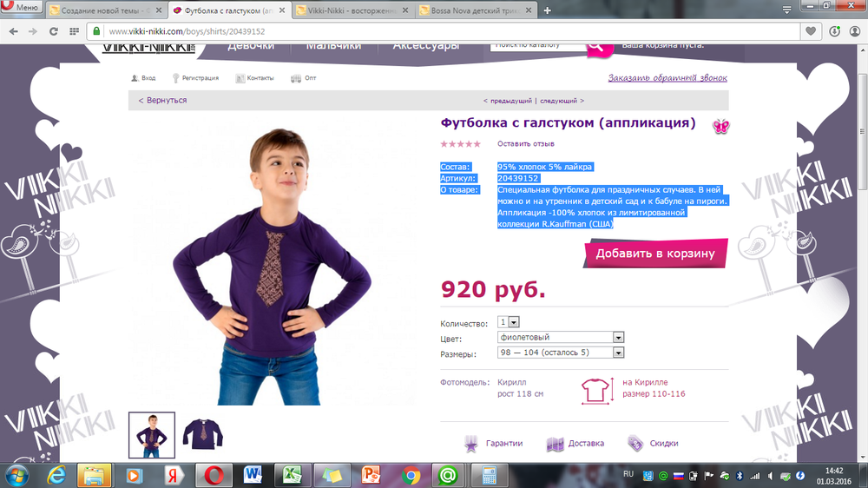Open Yandex browser from taskbar
The width and height of the screenshot is (868, 488).
click(x=174, y=476)
